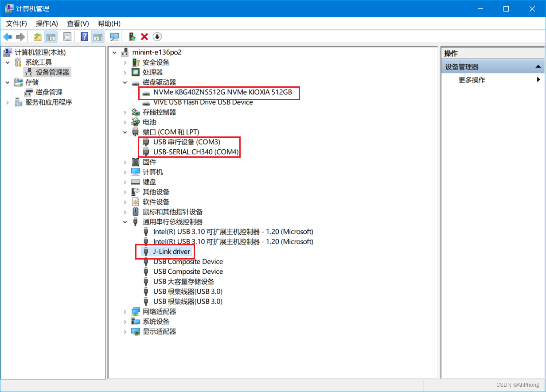The width and height of the screenshot is (546, 392).
Task: Select 设备管理器 in left tree
Action: pyautogui.click(x=52, y=72)
